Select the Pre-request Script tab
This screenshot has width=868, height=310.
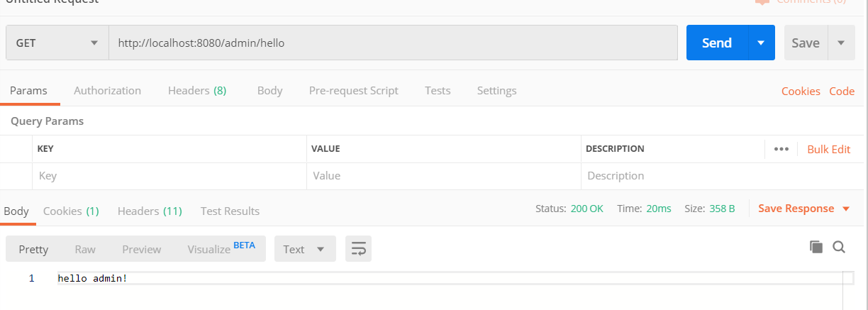click(x=354, y=91)
